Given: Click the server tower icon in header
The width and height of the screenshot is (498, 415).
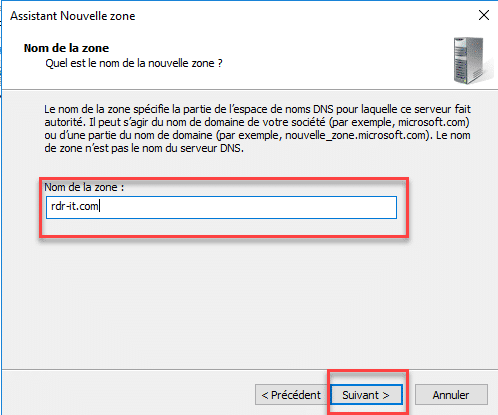Looking at the screenshot, I should click(471, 60).
